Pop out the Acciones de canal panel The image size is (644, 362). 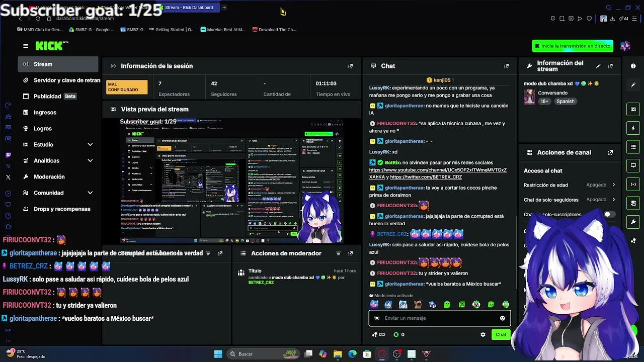(x=610, y=152)
